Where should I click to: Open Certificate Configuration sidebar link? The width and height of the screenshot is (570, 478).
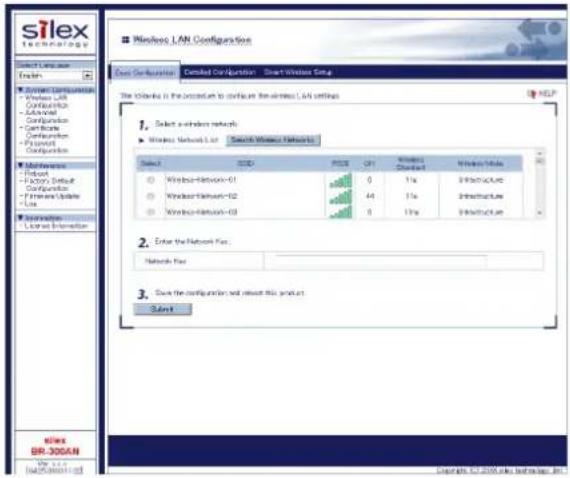[47, 132]
